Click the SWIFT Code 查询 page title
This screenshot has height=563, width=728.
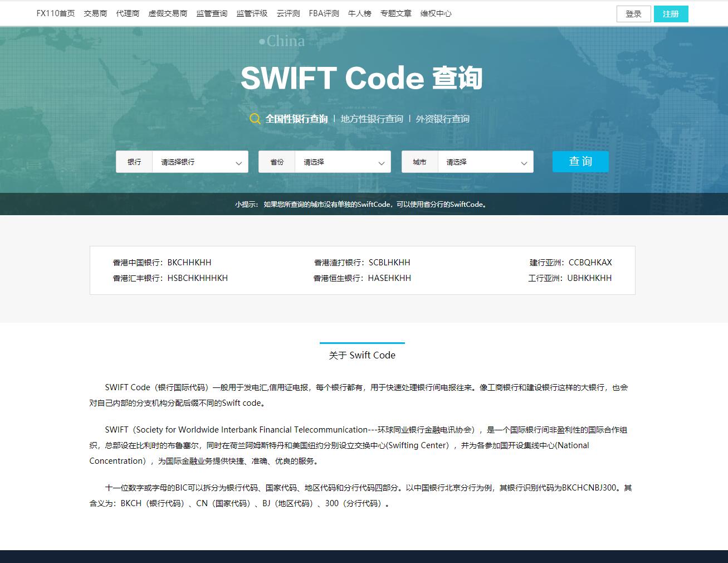[361, 77]
